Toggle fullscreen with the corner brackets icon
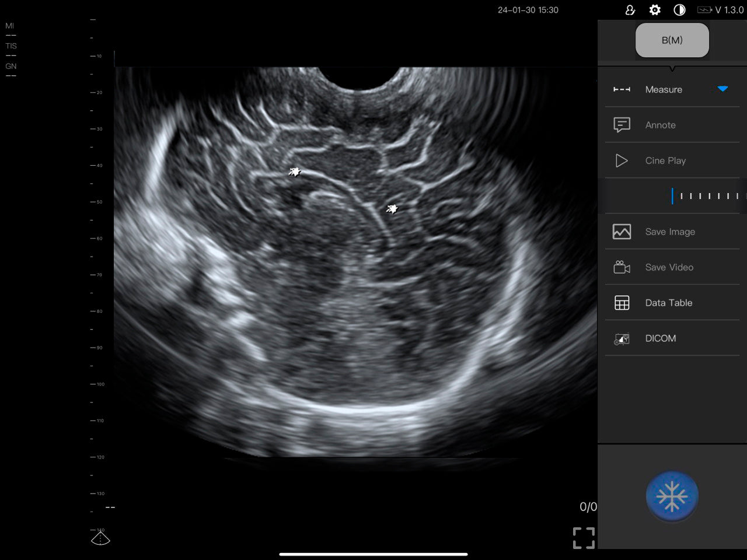The image size is (747, 560). (x=584, y=538)
